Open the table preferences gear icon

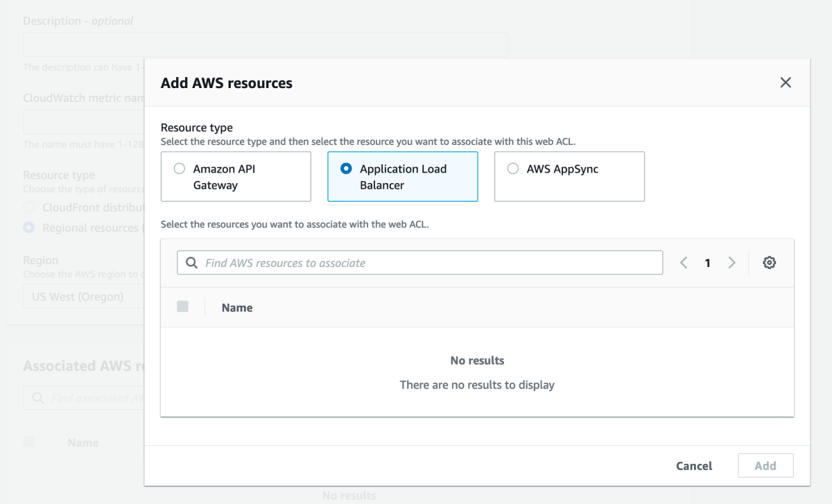click(x=769, y=262)
